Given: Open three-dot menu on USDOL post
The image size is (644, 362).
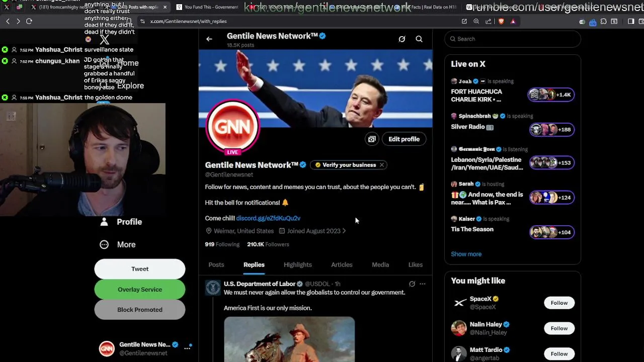Looking at the screenshot, I should [423, 284].
